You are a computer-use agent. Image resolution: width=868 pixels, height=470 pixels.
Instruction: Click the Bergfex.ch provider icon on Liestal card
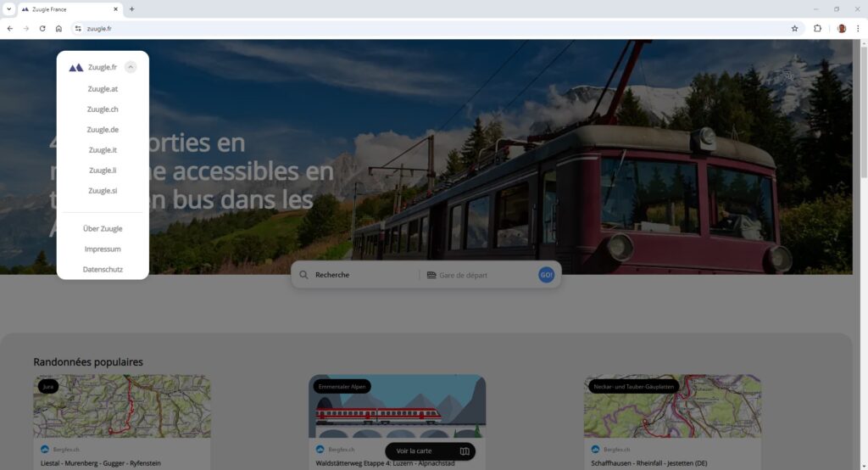point(45,450)
